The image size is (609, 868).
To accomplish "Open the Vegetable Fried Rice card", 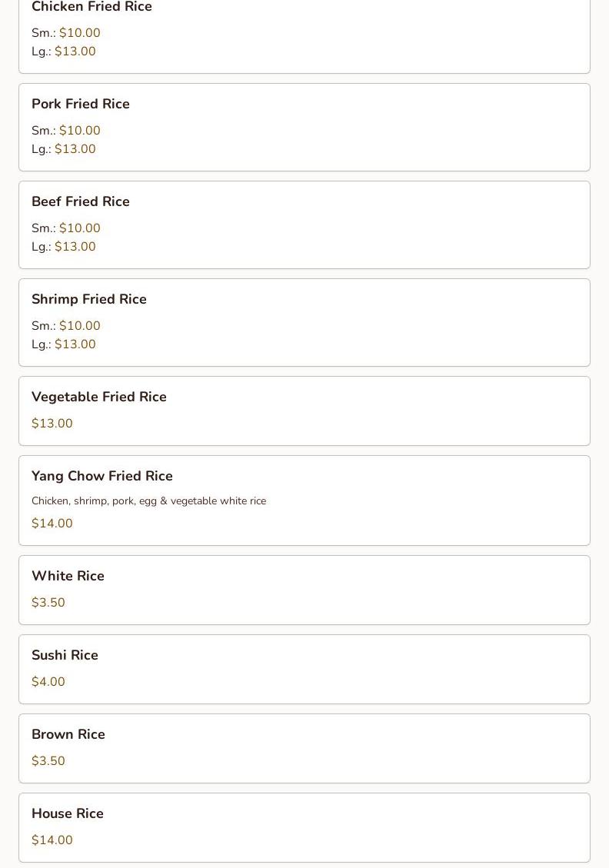I will click(99, 397).
